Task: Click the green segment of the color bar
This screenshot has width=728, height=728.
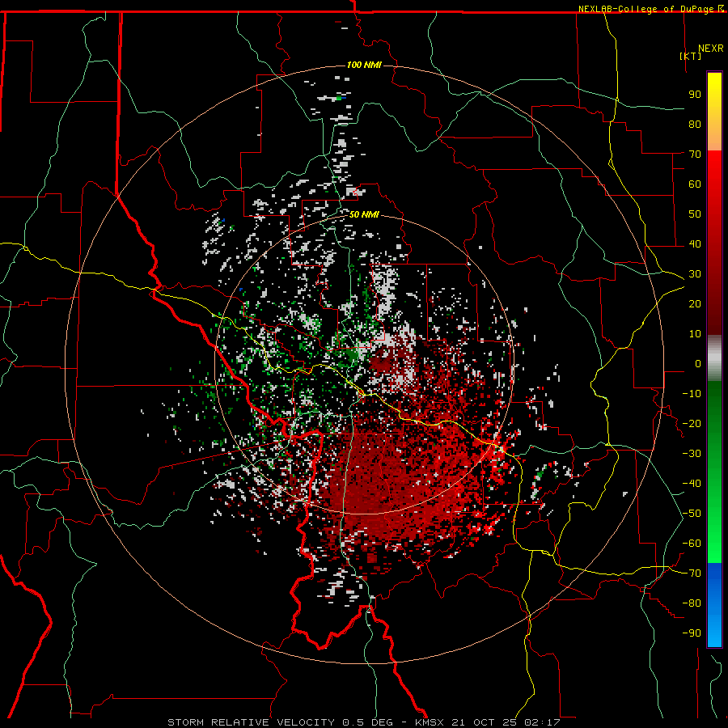Action: pyautogui.click(x=714, y=472)
